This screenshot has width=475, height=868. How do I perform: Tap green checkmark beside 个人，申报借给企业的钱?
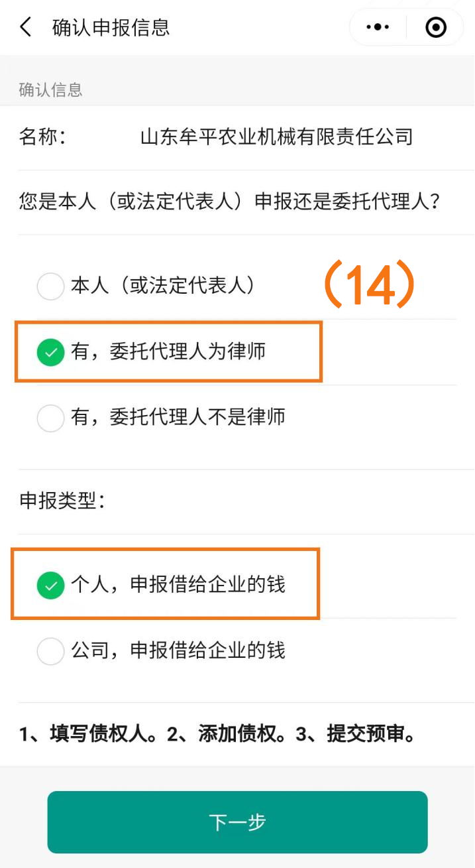[x=50, y=585]
